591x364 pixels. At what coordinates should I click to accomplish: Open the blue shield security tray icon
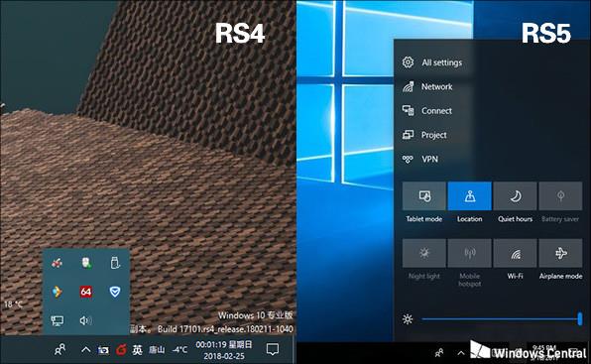click(115, 292)
